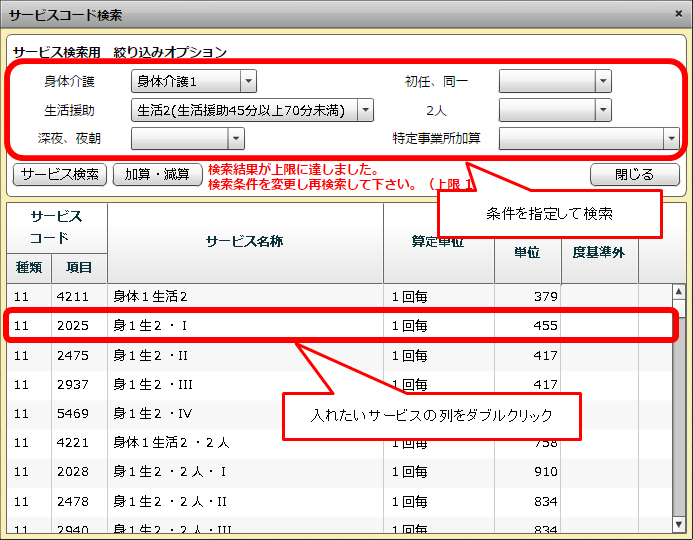Click the 項目 column header

(79, 267)
